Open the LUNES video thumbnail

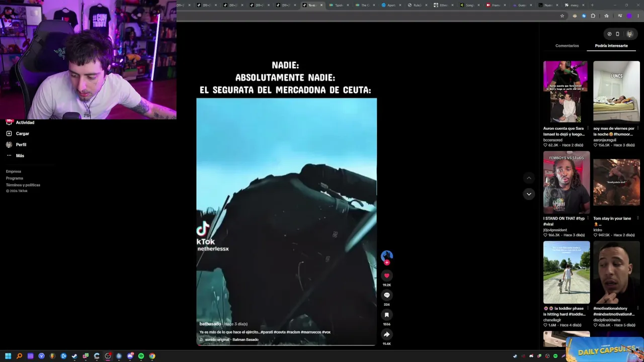click(616, 92)
